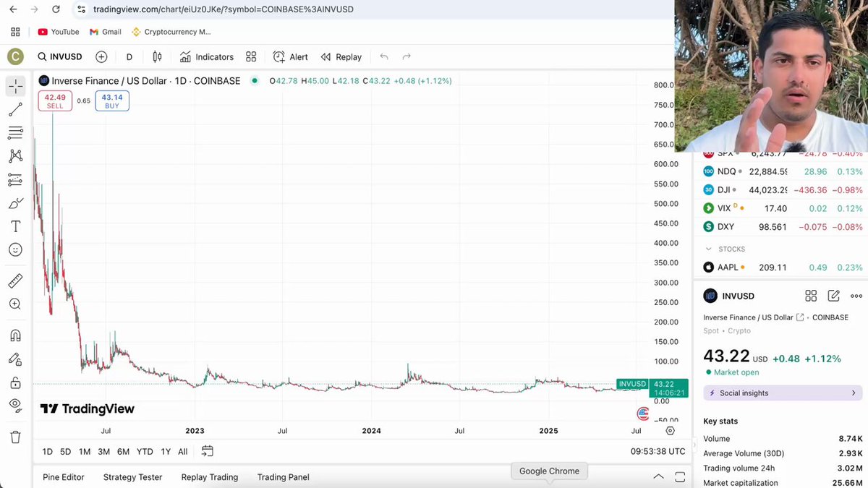868x488 pixels.
Task: Click the tradingview.com address bar
Action: click(x=373, y=9)
